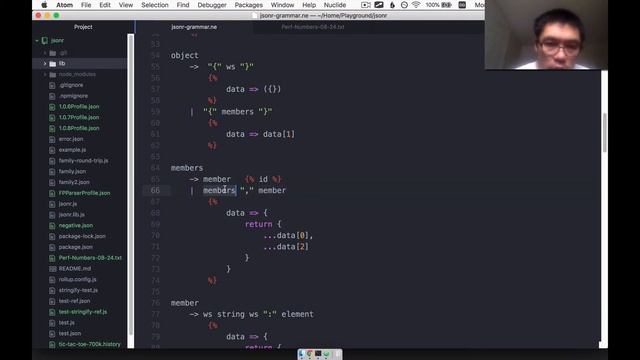Click 'return' keyword on line 69
This screenshot has width=640, height=360.
coord(258,224)
